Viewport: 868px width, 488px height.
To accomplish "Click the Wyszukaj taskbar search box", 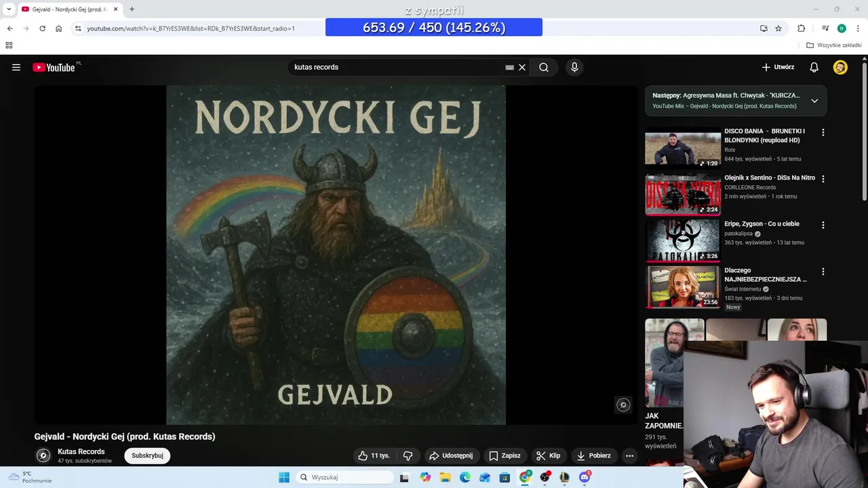I will (344, 477).
